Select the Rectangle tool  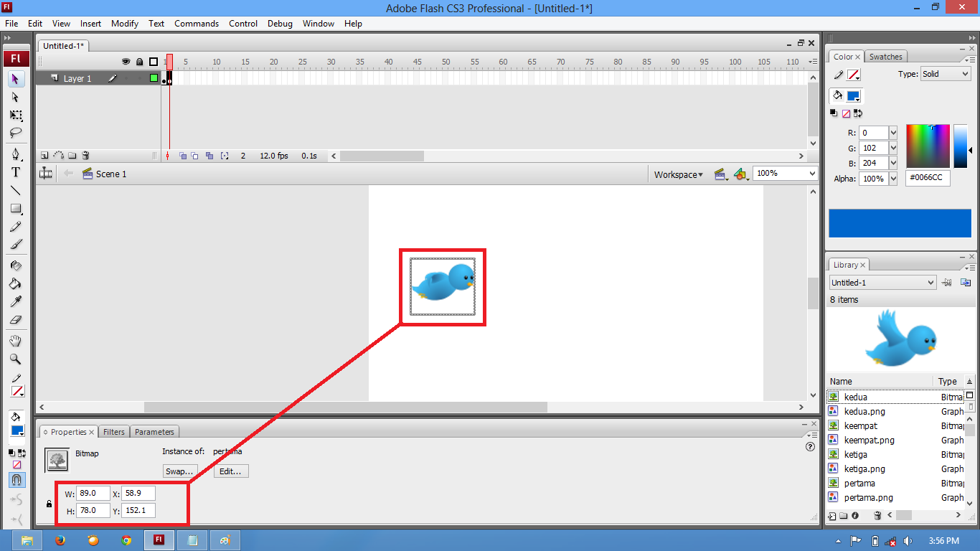point(16,209)
